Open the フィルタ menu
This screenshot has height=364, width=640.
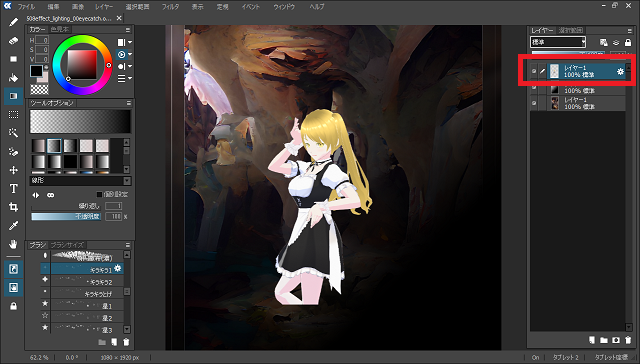170,7
